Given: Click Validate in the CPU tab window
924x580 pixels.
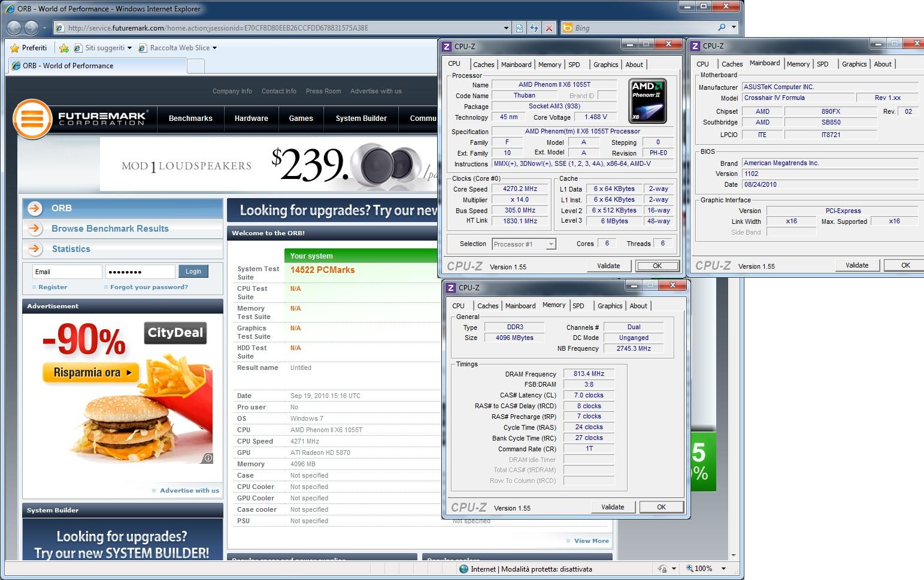Looking at the screenshot, I should [x=608, y=266].
